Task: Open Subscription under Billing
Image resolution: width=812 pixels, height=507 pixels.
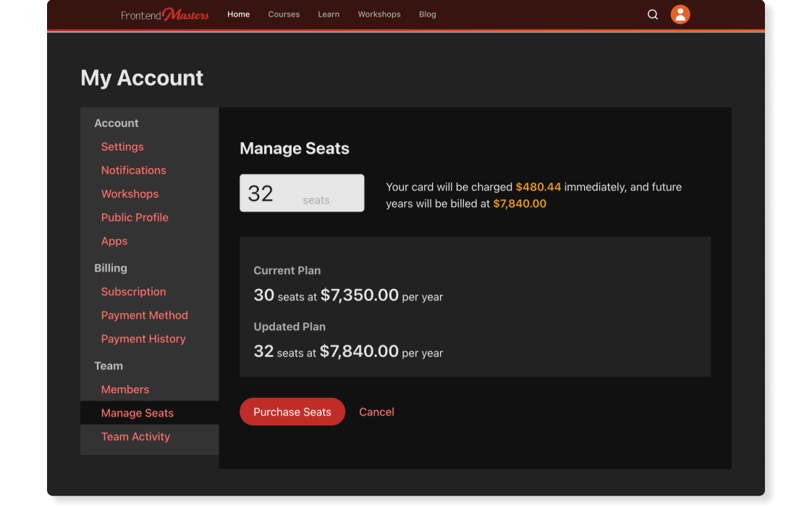Action: point(134,291)
